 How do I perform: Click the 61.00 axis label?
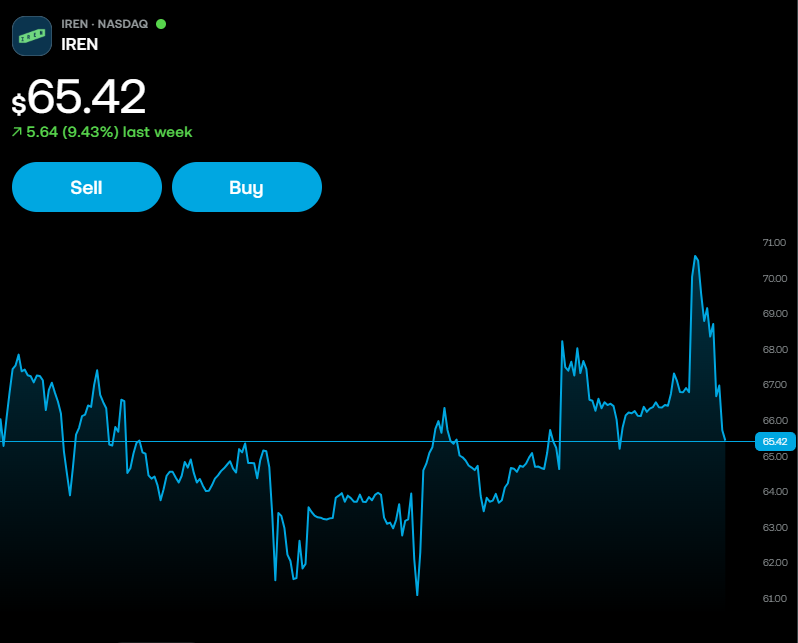pyautogui.click(x=774, y=598)
